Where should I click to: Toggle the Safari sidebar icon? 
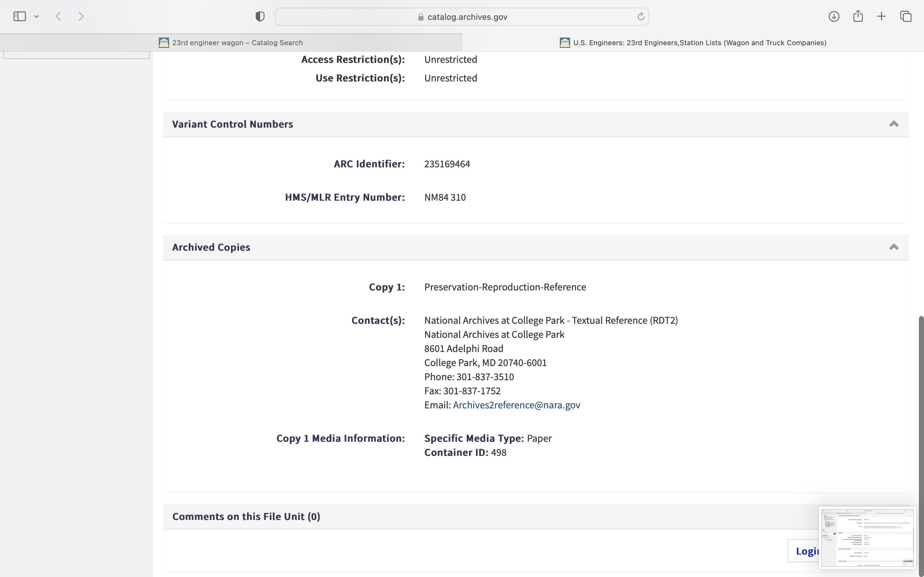pos(20,16)
